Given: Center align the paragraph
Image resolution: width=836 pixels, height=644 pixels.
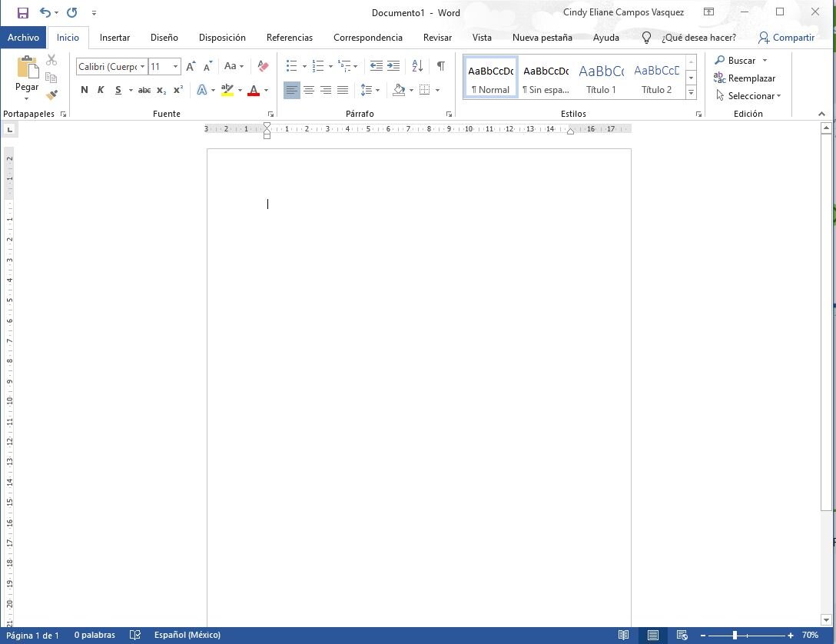Looking at the screenshot, I should tap(309, 90).
